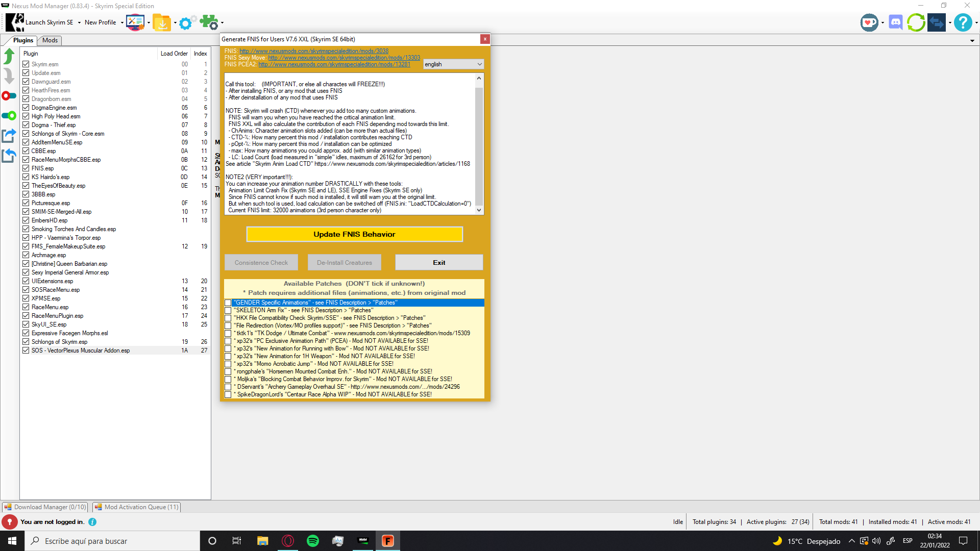The image size is (980, 551).
Task: Click the FNIS app icon in taskbar
Action: 388,541
